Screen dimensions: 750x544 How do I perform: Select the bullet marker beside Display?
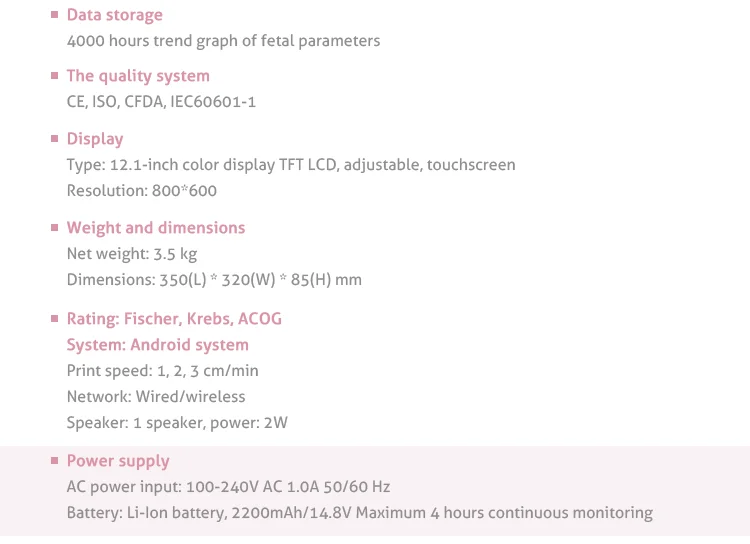pyautogui.click(x=54, y=139)
